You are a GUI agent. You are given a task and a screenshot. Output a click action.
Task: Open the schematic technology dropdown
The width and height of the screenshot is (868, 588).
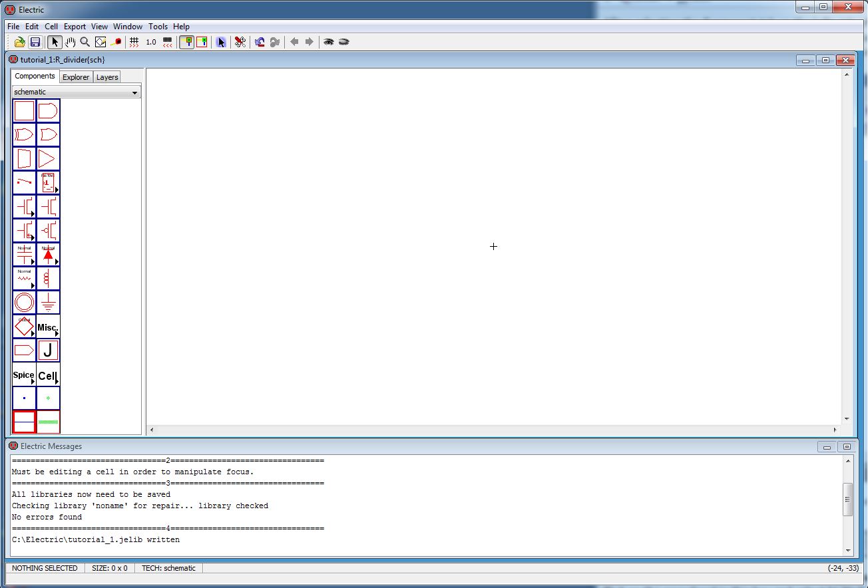tap(76, 92)
